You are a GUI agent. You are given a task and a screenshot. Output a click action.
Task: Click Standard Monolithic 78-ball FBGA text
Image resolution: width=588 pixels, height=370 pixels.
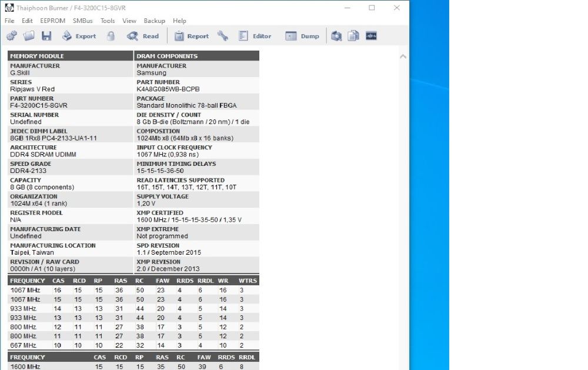click(187, 105)
